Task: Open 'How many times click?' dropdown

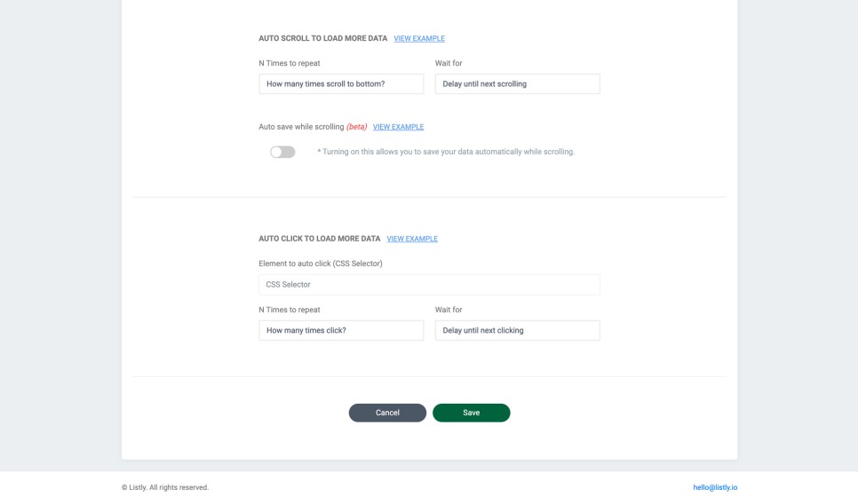Action: click(x=341, y=331)
